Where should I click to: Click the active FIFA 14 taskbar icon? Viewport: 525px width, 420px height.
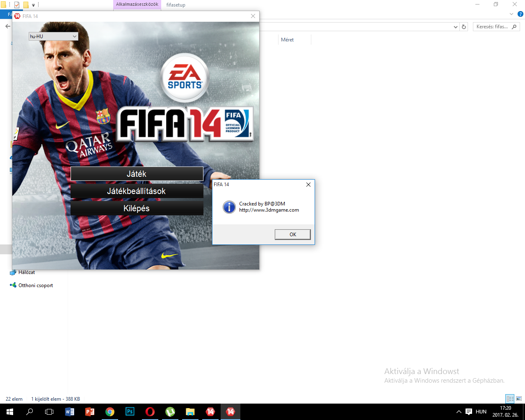coord(231,412)
